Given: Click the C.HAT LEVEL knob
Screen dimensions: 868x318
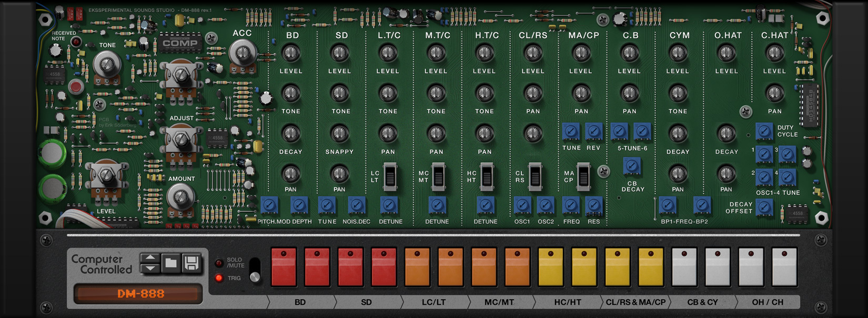Looking at the screenshot, I should 775,53.
